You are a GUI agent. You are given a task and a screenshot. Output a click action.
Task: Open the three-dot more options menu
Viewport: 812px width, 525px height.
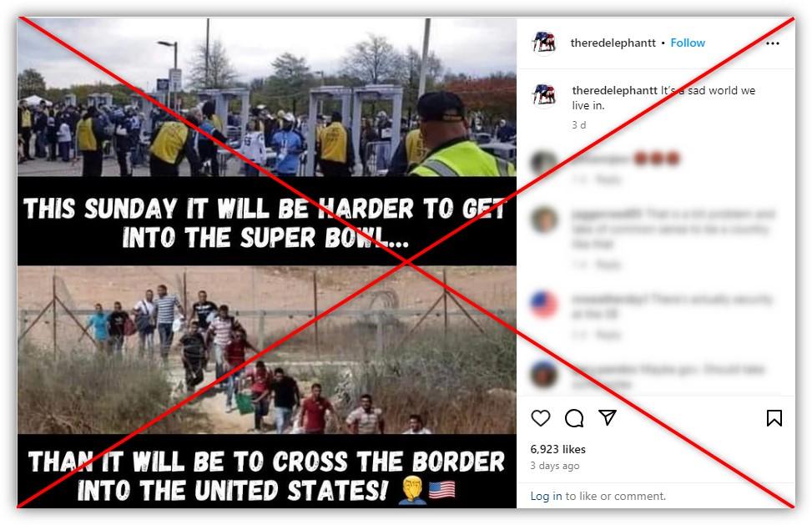773,43
